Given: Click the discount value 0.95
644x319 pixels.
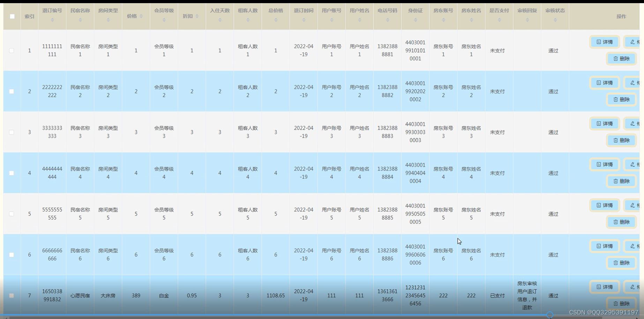Looking at the screenshot, I should [x=192, y=296].
